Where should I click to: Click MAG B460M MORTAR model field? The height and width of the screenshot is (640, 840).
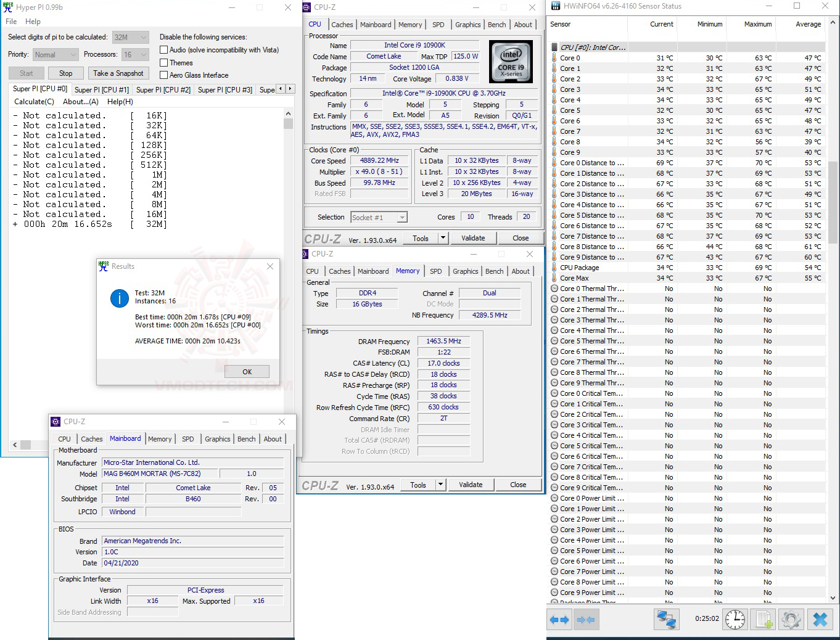(x=160, y=474)
